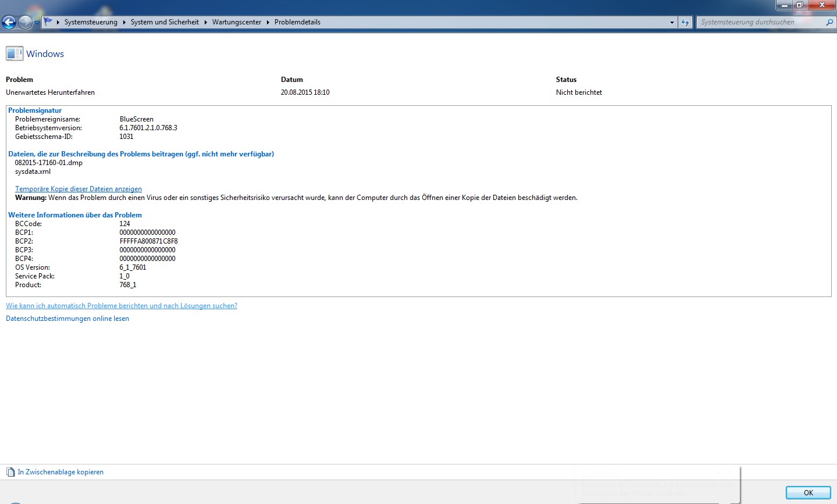Click Service Pack value 1_0
This screenshot has width=837, height=504.
[x=124, y=276]
